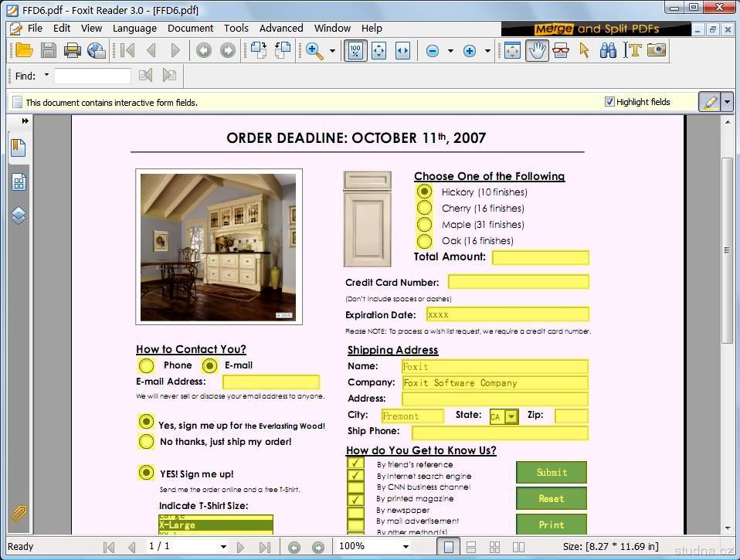The image size is (740, 560).
Task: Expand the Zoom In magnifier tool dropdown
Action: (332, 50)
